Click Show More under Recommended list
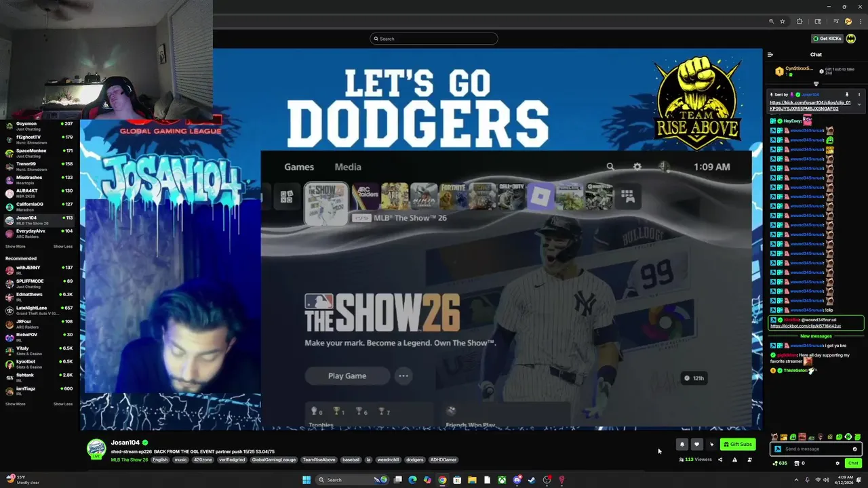 [x=15, y=404]
